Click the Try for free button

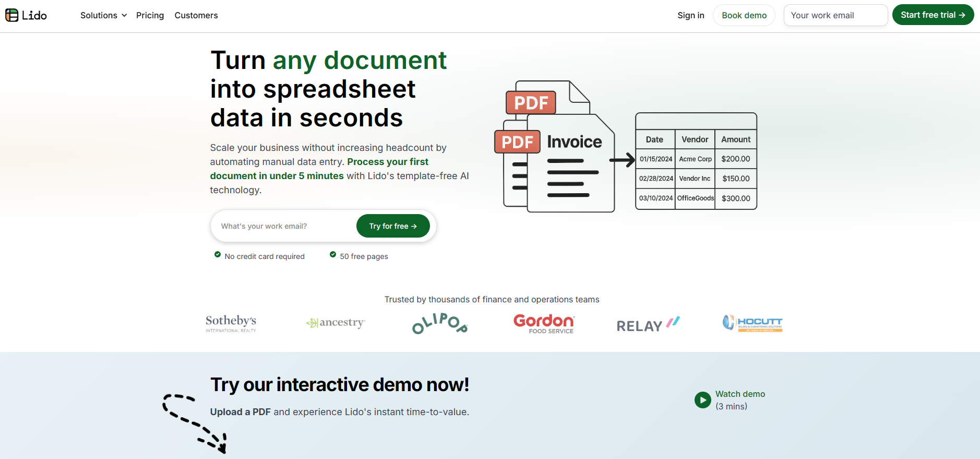(x=393, y=226)
